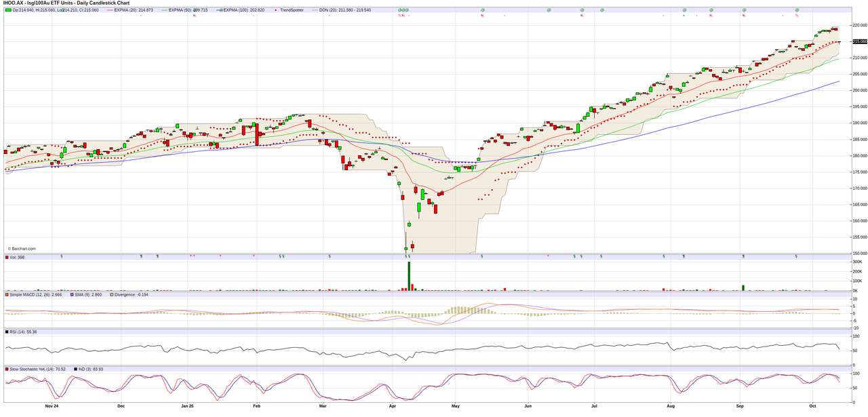This screenshot has height=417, width=868.
Task: Click the open/high/low/close price readout
Action: tap(56, 10)
